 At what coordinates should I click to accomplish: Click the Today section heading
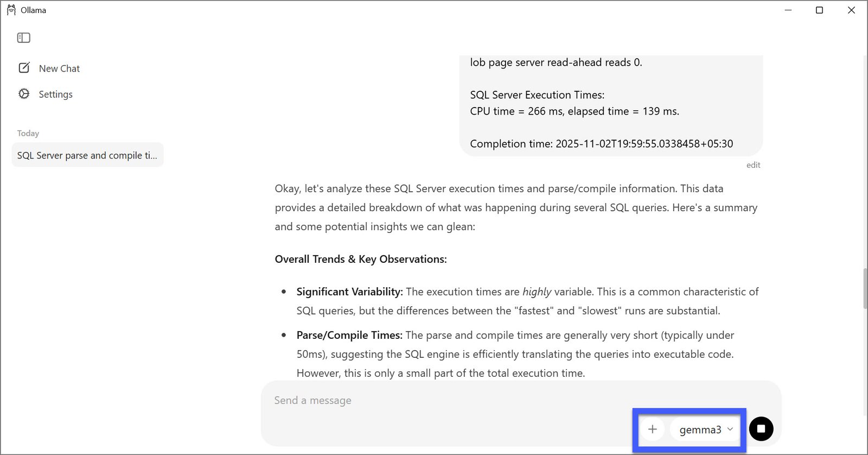[x=28, y=132]
